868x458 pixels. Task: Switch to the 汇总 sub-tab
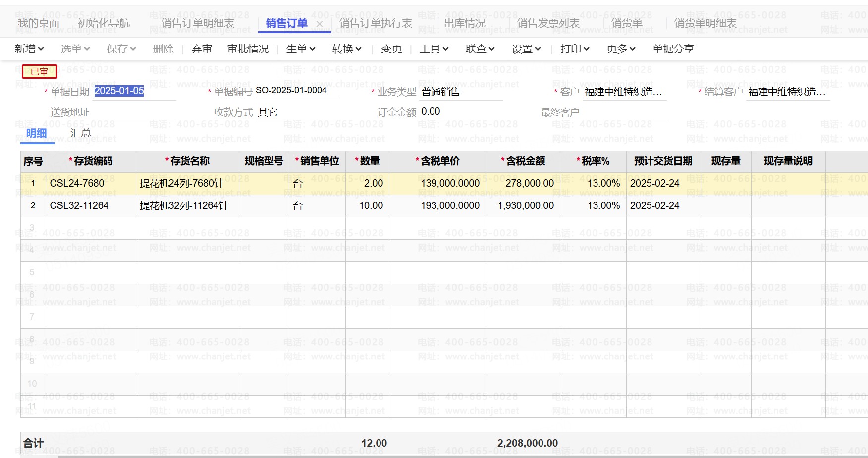click(81, 133)
